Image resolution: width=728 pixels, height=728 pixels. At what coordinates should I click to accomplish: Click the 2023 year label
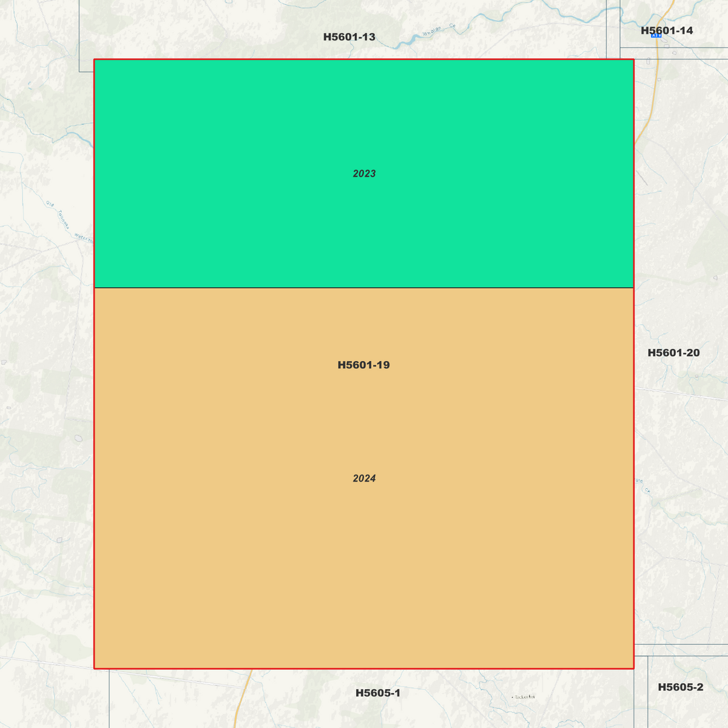coord(364,174)
